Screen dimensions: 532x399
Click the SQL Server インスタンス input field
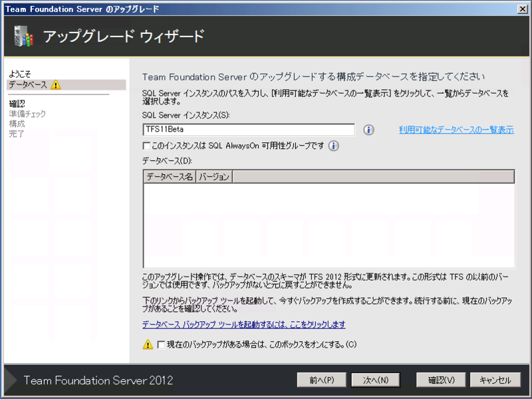tap(249, 130)
